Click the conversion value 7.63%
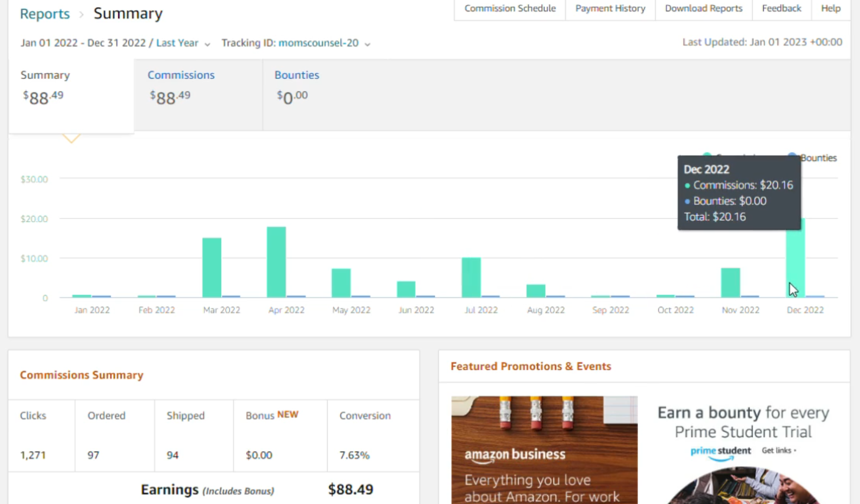This screenshot has width=860, height=504. (354, 455)
